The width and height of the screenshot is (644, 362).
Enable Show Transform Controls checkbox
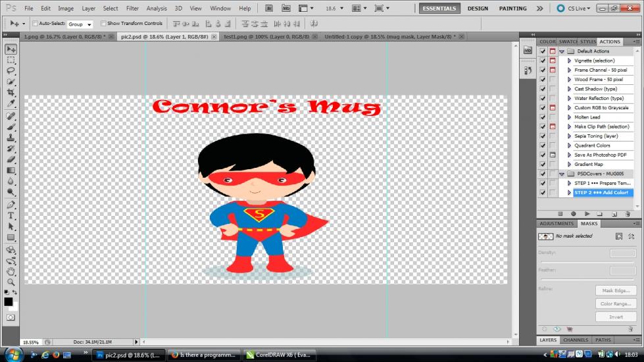click(x=103, y=24)
